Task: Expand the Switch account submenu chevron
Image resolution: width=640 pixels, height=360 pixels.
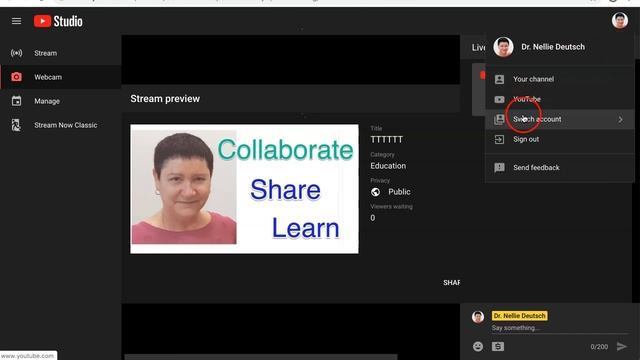Action: tap(620, 120)
